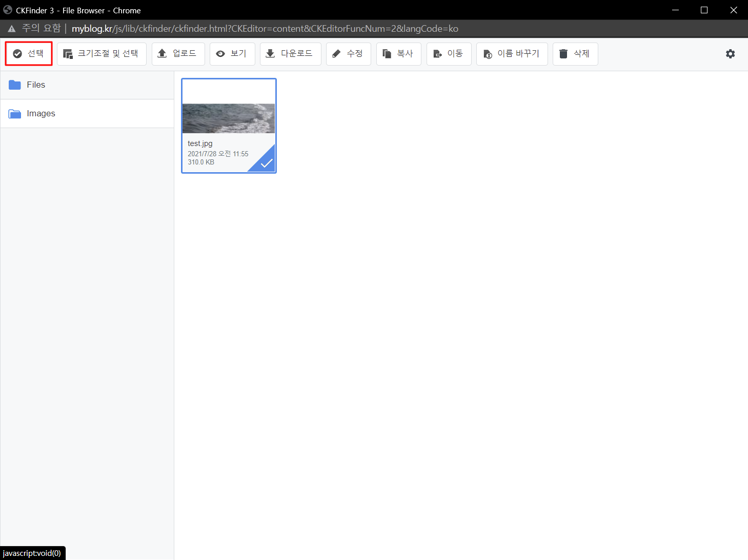Click the Choose (선택) checkmark button
Viewport: 748px width, 560px height.
pyautogui.click(x=29, y=54)
